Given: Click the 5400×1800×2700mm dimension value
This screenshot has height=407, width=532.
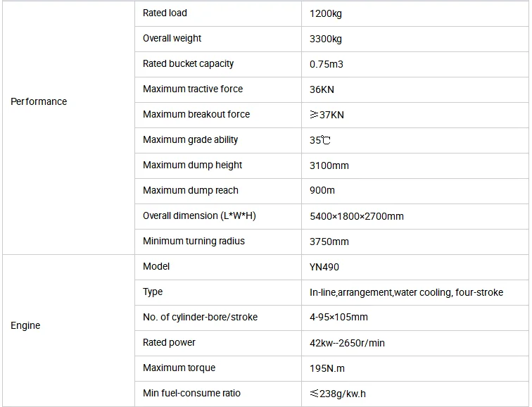Looking at the screenshot, I should pyautogui.click(x=357, y=216).
